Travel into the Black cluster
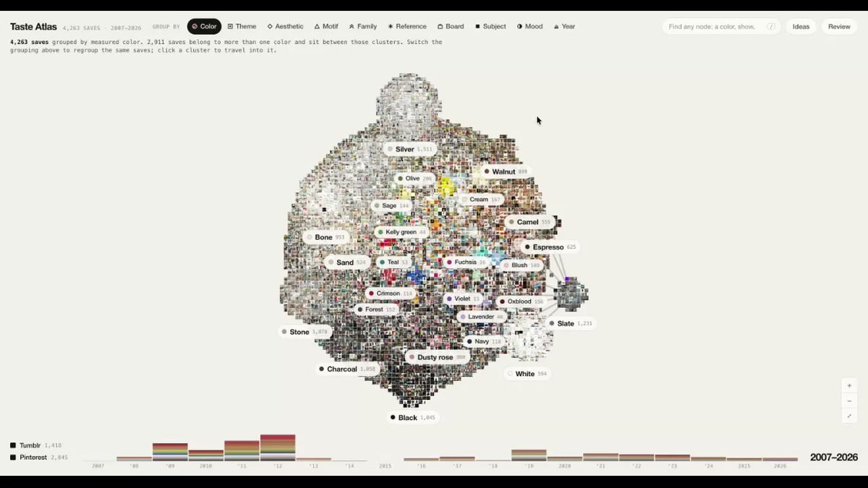868x488 pixels. (x=412, y=418)
